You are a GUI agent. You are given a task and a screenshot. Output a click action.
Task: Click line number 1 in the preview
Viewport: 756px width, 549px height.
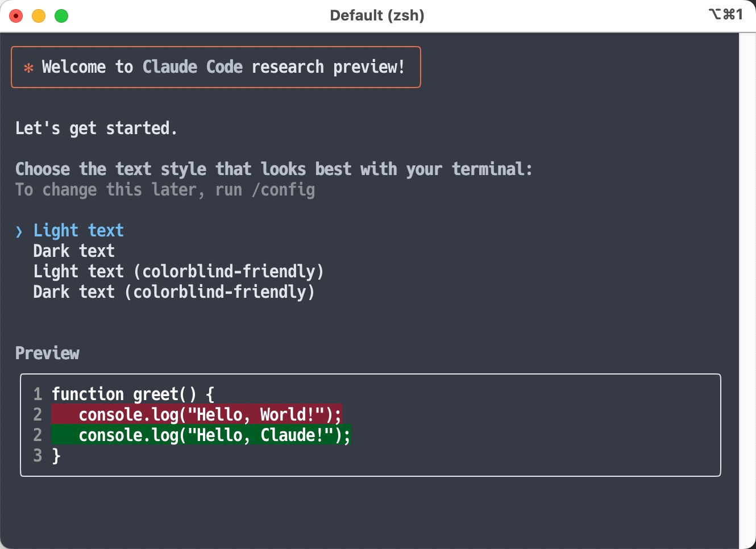click(x=38, y=394)
